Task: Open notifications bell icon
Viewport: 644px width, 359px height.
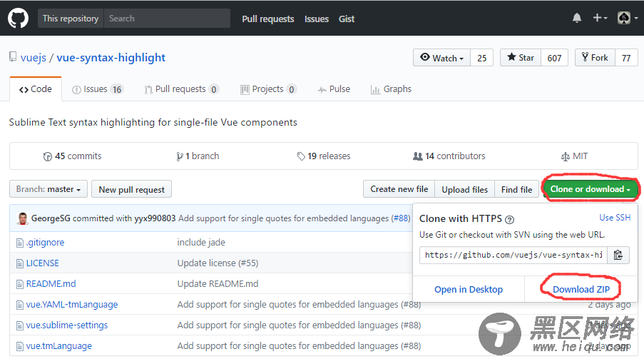Action: 577,18
